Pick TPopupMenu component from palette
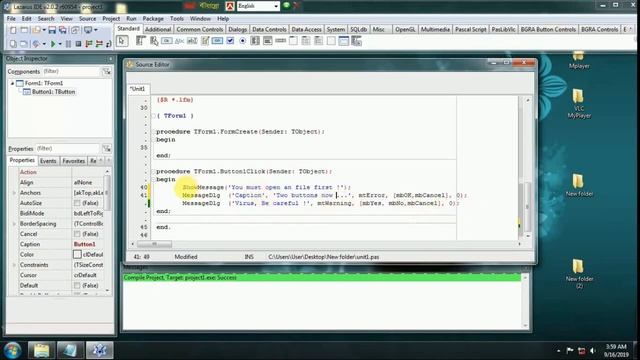The image size is (640, 360). [154, 41]
